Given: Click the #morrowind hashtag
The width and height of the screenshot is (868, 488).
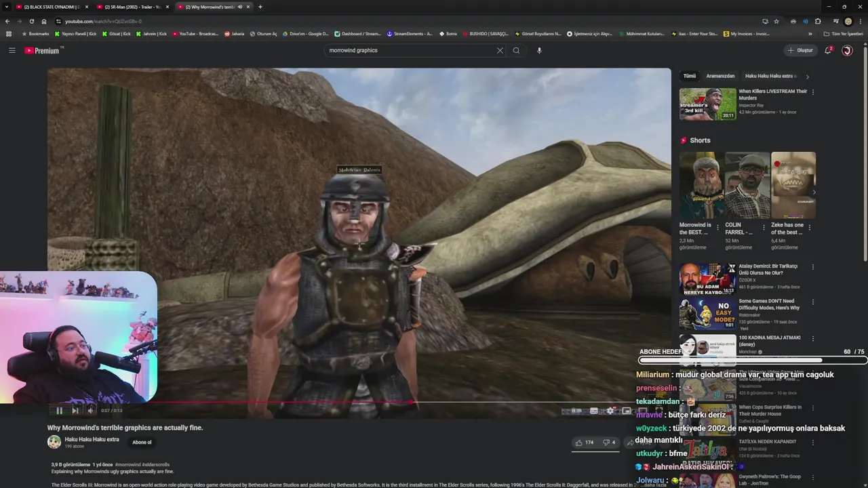Looking at the screenshot, I should point(128,465).
